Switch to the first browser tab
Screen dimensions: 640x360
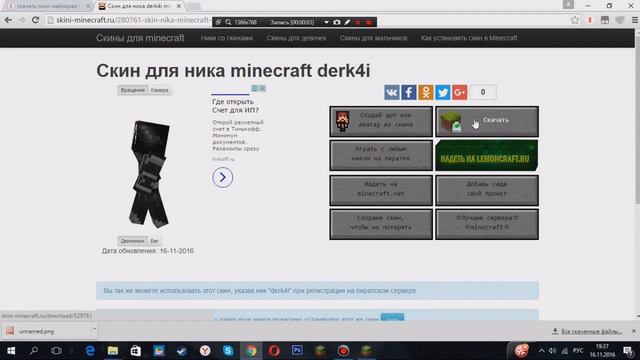click(x=47, y=6)
